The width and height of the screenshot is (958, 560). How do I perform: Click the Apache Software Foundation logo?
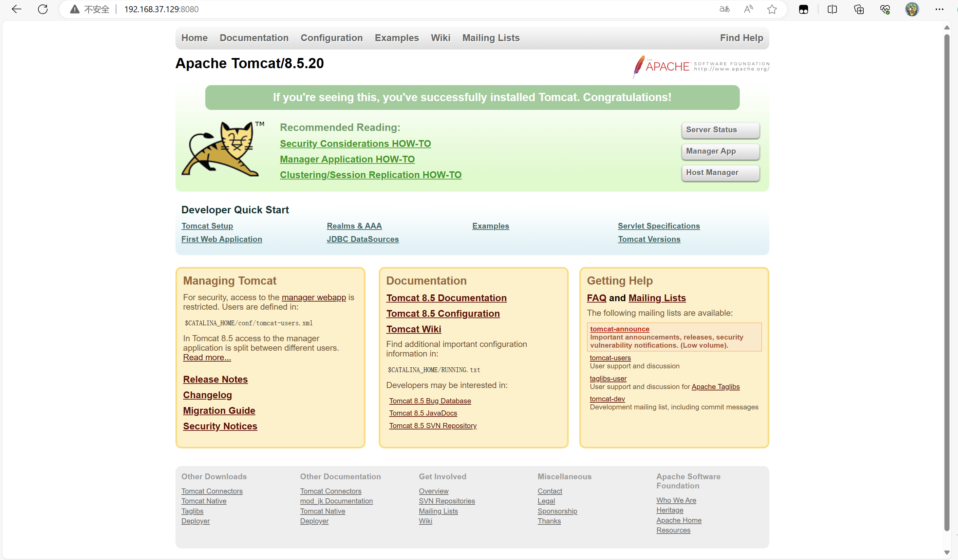(701, 66)
